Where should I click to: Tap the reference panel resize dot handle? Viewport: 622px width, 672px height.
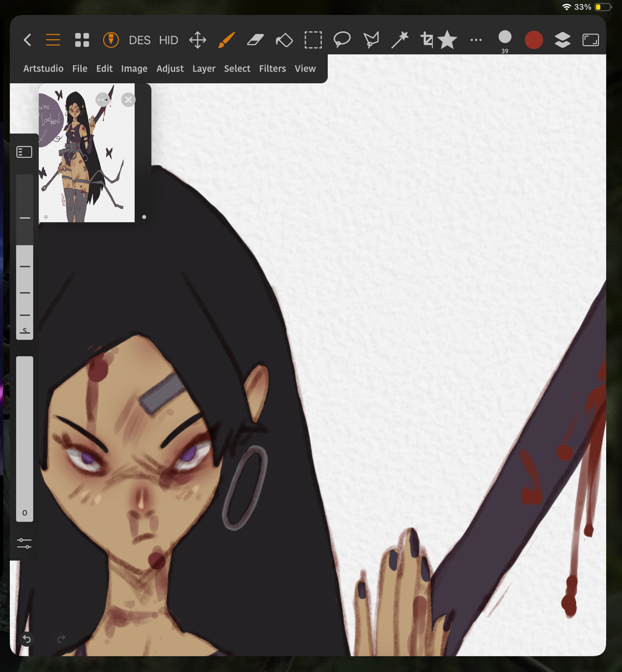tap(144, 217)
